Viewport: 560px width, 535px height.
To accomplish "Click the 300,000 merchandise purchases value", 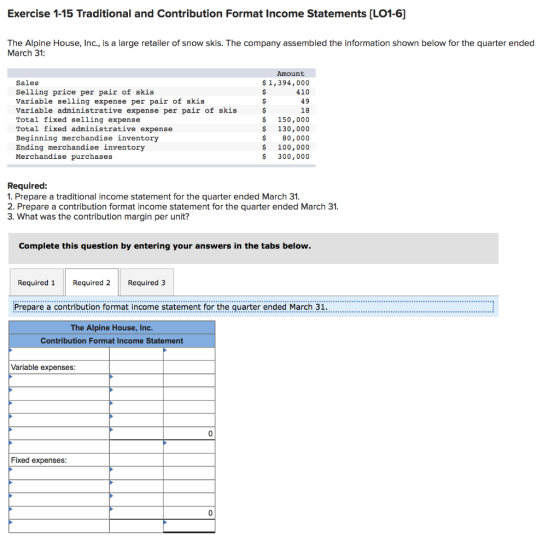I will [294, 157].
